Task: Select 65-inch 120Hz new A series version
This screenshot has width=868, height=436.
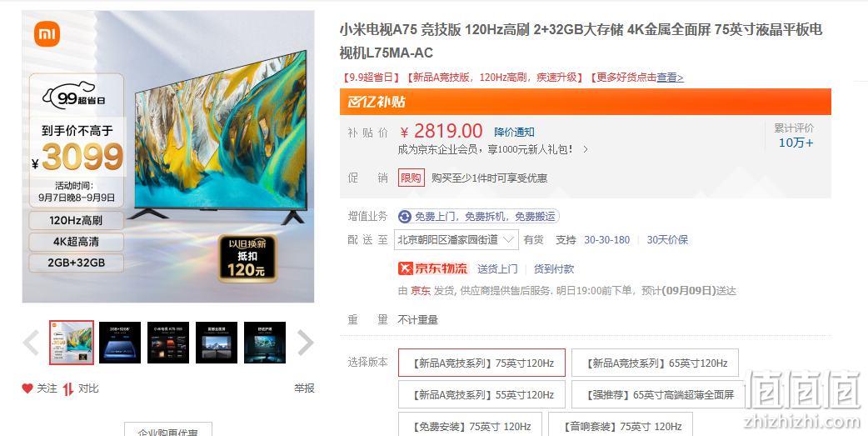Action: pyautogui.click(x=655, y=363)
